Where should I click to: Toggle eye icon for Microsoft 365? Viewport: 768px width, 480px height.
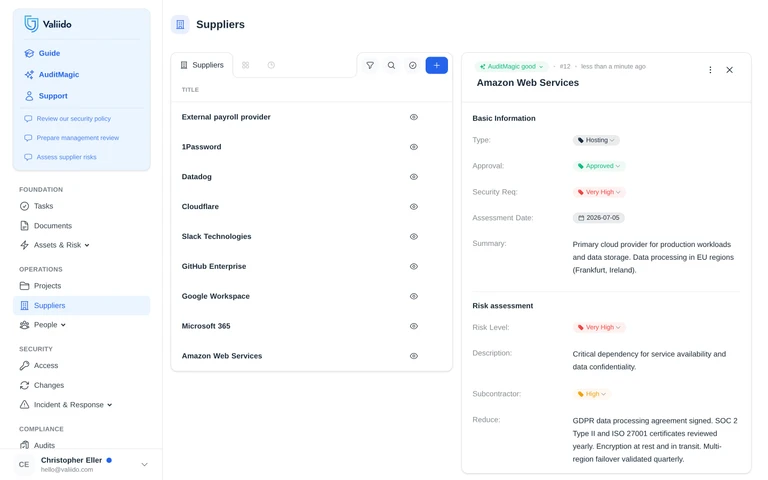(x=414, y=326)
